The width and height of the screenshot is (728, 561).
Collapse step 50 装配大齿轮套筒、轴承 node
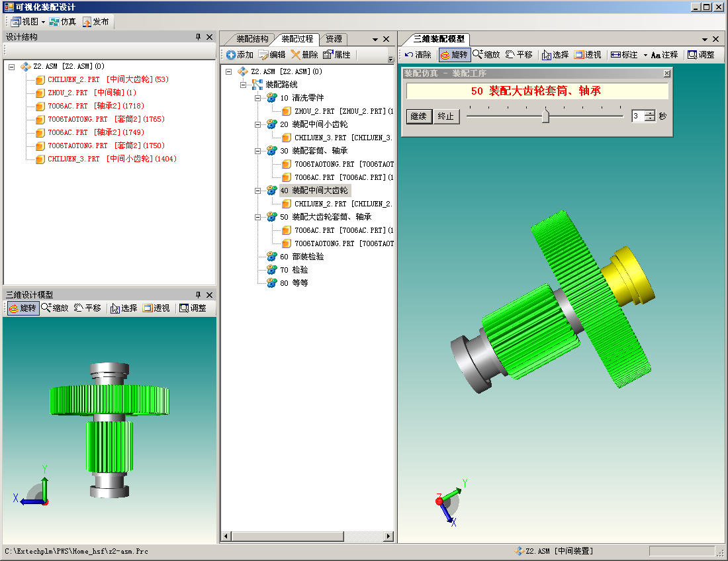(x=258, y=217)
